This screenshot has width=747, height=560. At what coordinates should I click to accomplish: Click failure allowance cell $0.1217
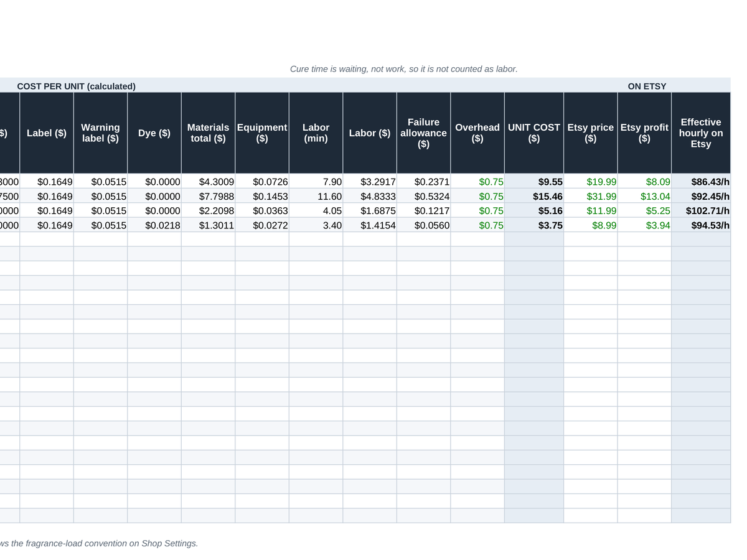(423, 210)
